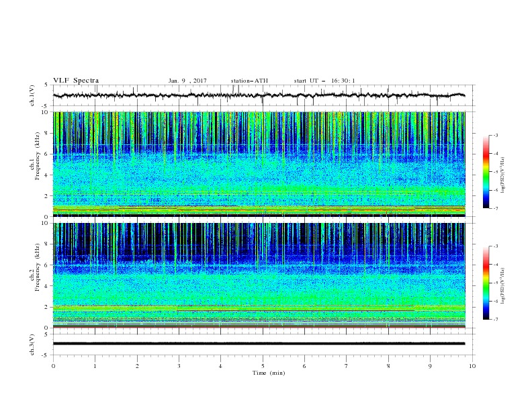Click the ch.2 "Frequency (kHz)" axis label
This screenshot has width=532, height=411.
[37, 267]
